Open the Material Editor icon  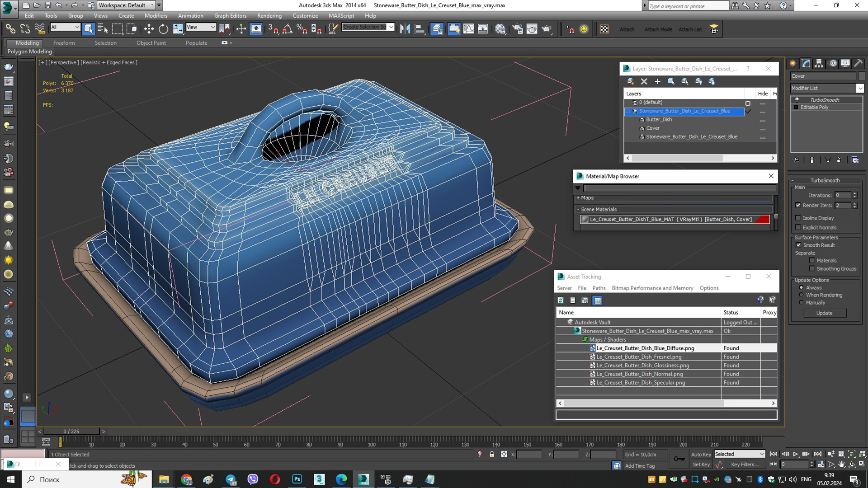click(500, 29)
